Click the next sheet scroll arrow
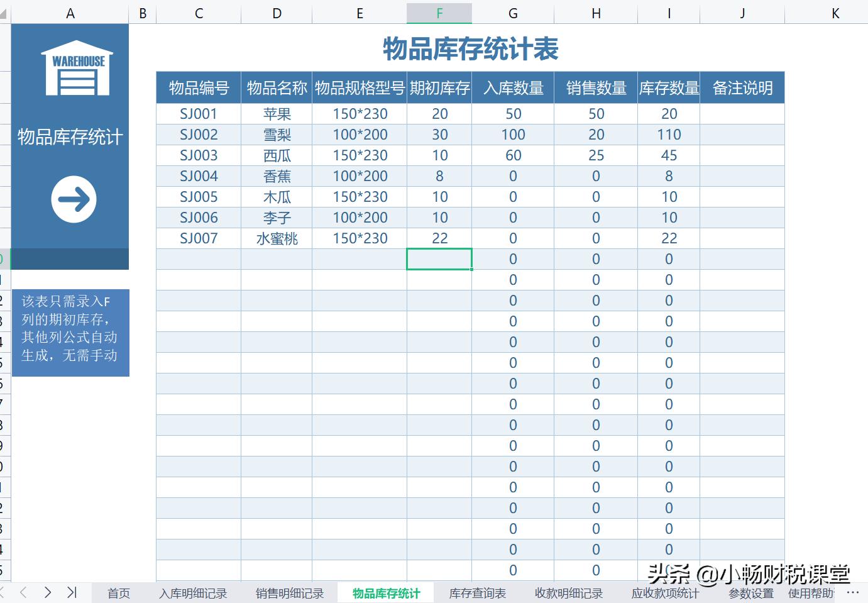This screenshot has width=868, height=603. (47, 592)
